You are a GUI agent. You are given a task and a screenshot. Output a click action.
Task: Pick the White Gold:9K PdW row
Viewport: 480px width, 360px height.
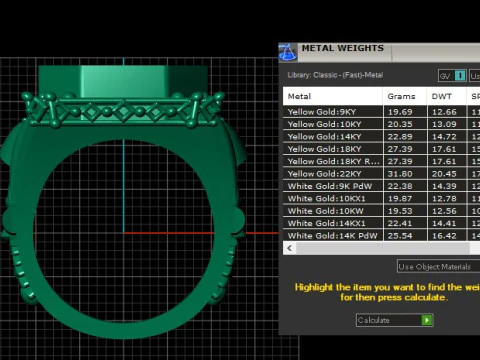381,186
